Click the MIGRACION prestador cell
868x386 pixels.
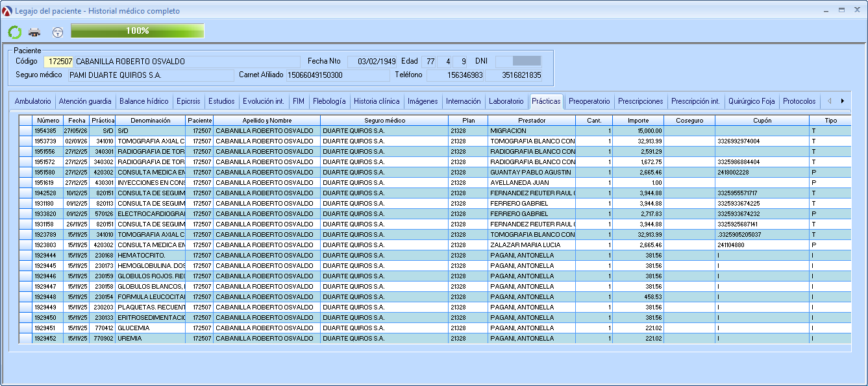532,131
